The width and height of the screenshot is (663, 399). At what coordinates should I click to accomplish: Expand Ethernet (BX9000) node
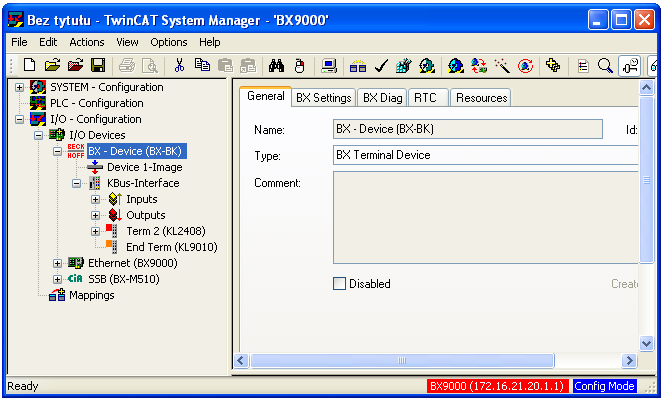(58, 263)
